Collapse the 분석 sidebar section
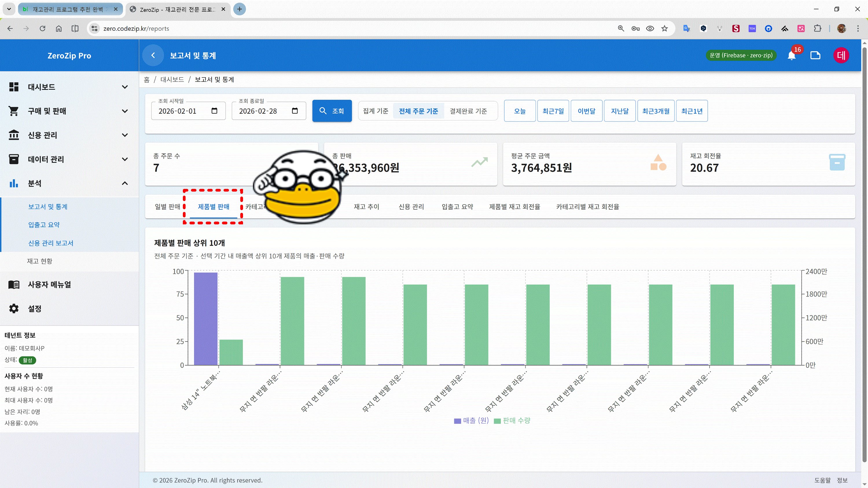 [125, 183]
